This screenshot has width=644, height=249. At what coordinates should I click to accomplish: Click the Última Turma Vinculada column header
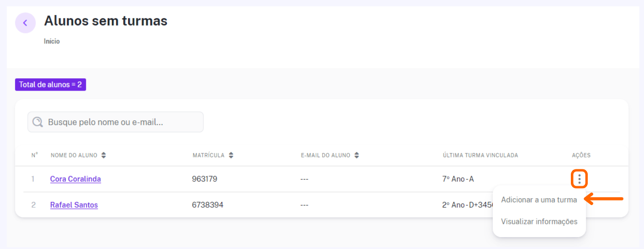[480, 155]
